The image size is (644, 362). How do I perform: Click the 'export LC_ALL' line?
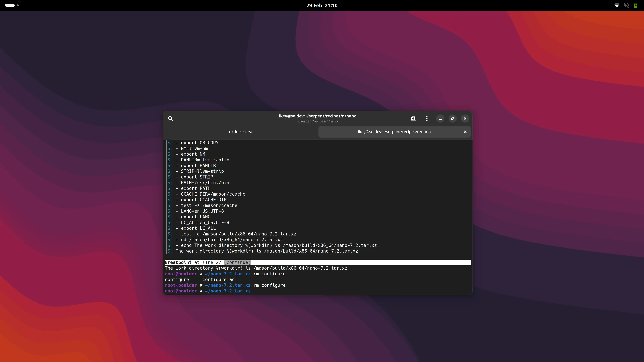196,228
